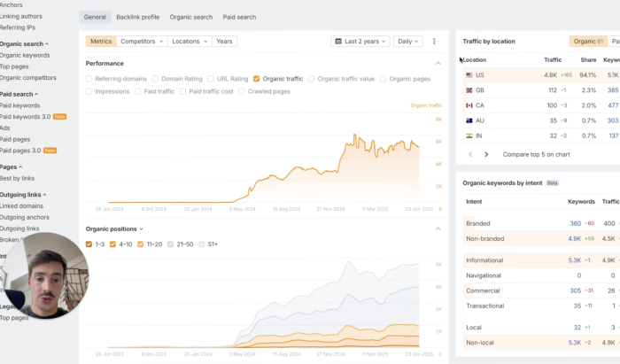Open Organic keywords in the sidebar
The height and width of the screenshot is (364, 620).
click(25, 55)
